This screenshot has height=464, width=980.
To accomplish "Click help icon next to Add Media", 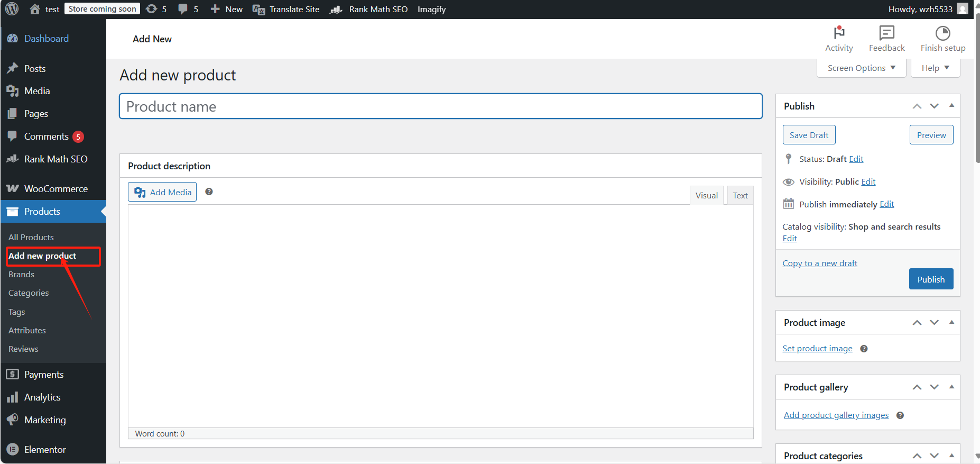I will 209,192.
